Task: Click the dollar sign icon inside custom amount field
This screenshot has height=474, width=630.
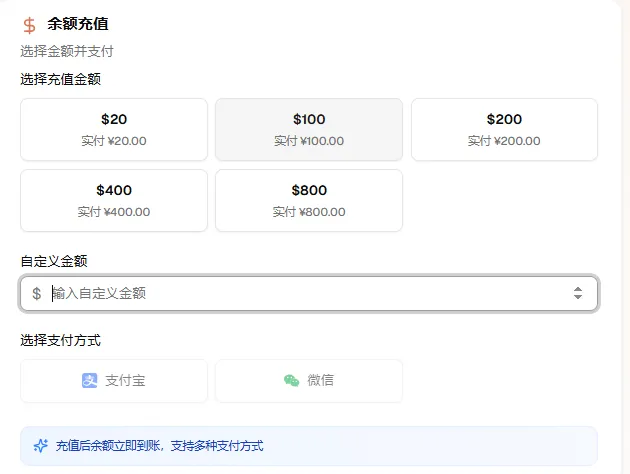Action: coord(37,294)
